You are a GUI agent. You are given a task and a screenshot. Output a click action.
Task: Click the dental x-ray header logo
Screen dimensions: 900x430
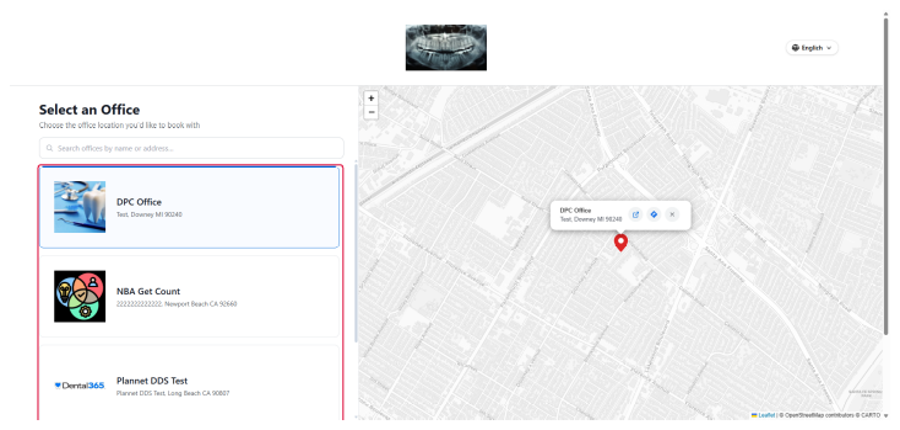tap(446, 48)
